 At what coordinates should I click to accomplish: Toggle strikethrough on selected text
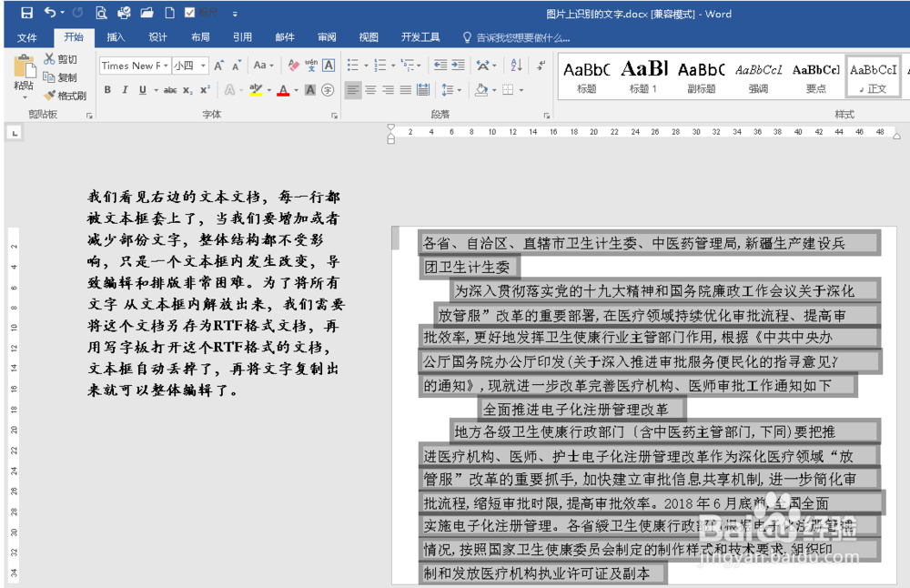(170, 89)
